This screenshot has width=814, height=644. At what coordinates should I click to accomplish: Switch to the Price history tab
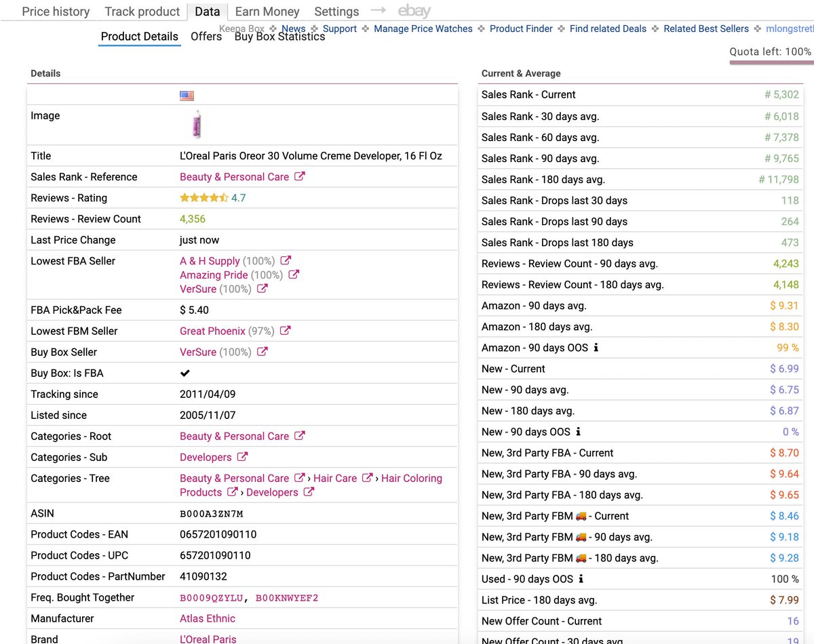(x=56, y=12)
